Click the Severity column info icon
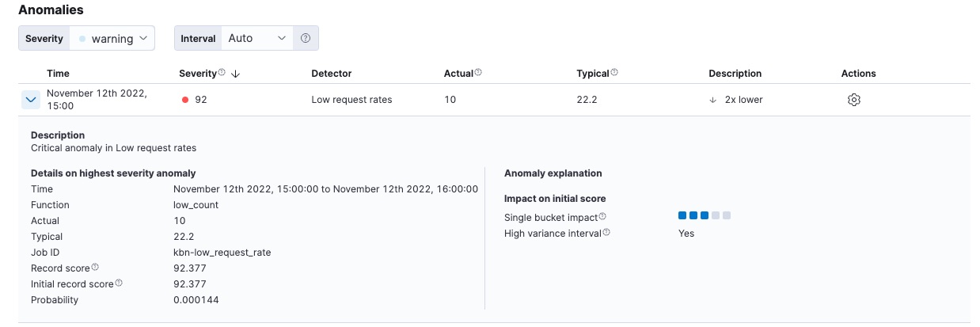 222,73
